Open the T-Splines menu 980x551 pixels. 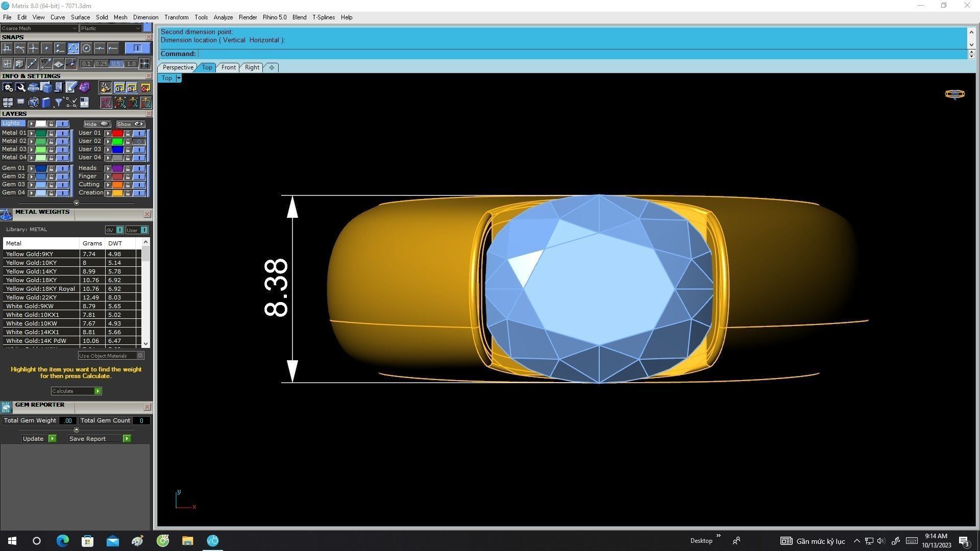(323, 17)
